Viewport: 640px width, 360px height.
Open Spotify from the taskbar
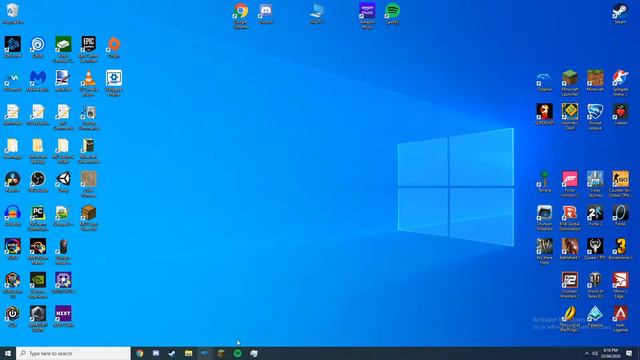coord(238,353)
